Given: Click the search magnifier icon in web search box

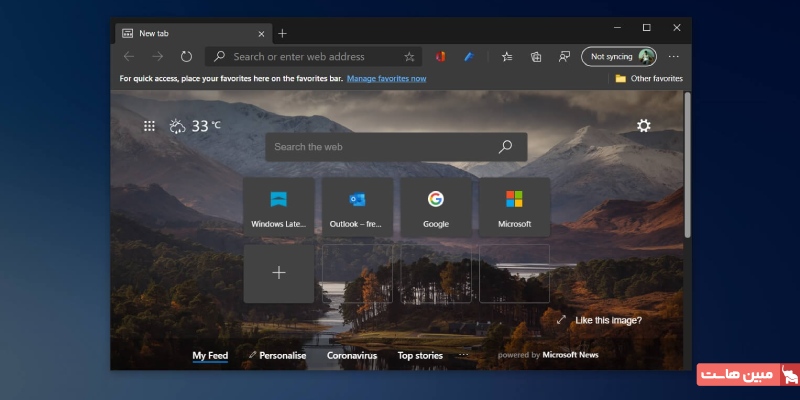Looking at the screenshot, I should [x=505, y=147].
